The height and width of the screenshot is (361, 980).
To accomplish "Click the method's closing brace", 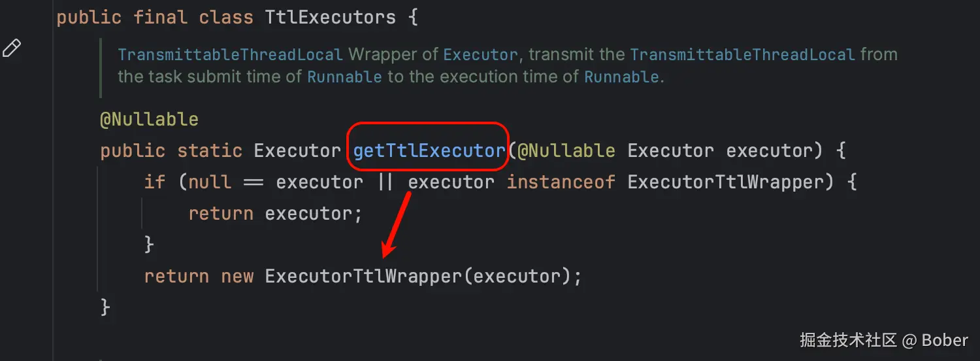I will [x=105, y=307].
